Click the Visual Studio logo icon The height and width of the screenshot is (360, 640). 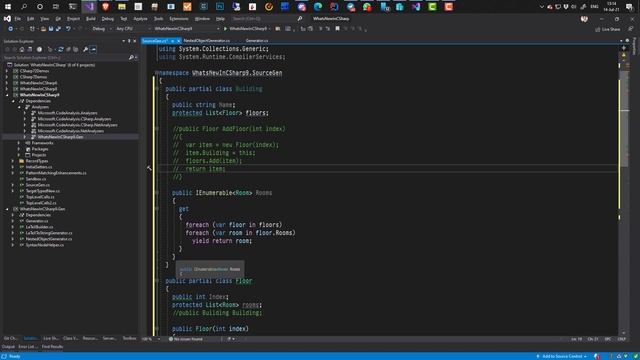tap(7, 19)
